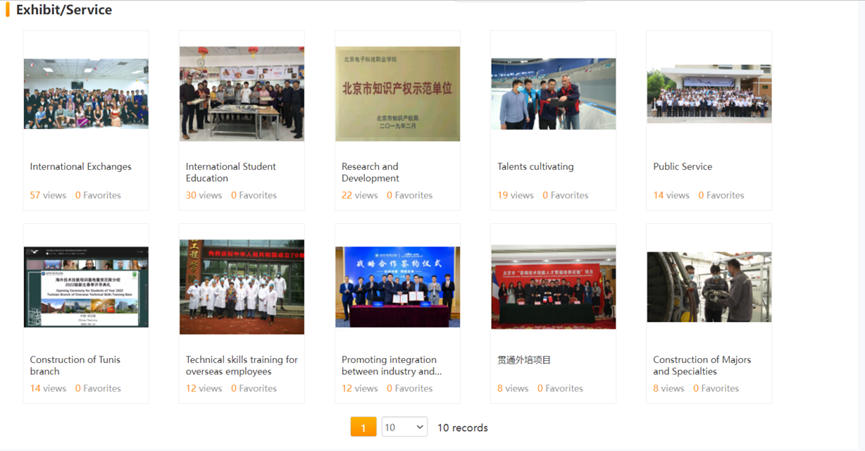Click Construction of Tunis branch image
The image size is (865, 451).
pos(86,287)
